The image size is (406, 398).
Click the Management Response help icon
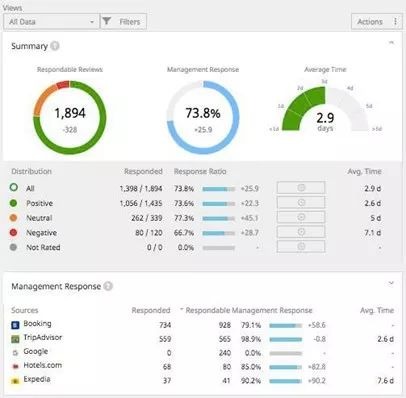pos(108,286)
